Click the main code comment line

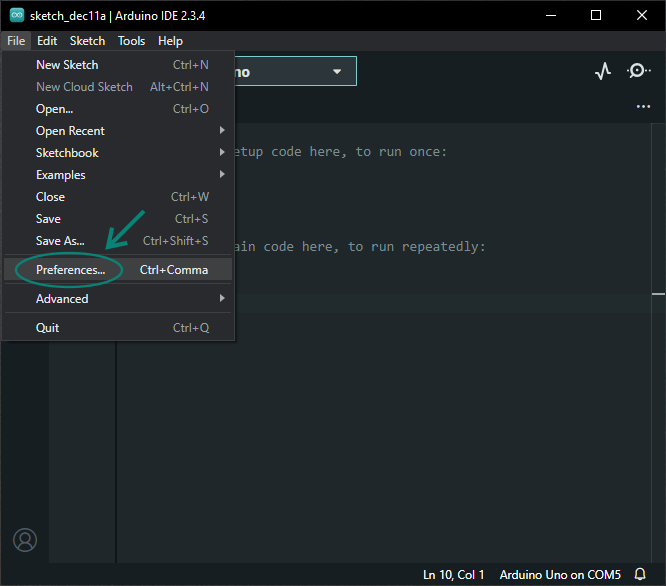pyautogui.click(x=359, y=247)
